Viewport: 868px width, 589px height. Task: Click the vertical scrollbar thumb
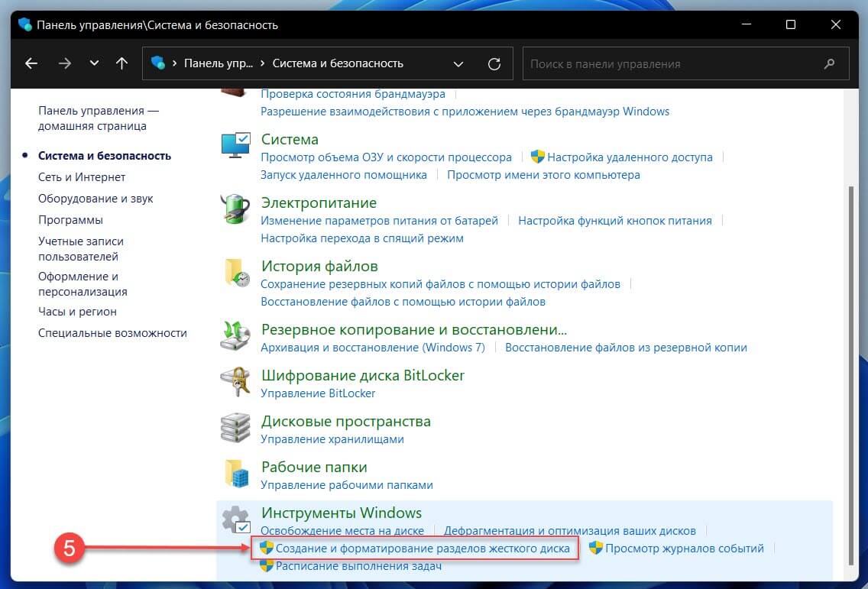[850, 375]
